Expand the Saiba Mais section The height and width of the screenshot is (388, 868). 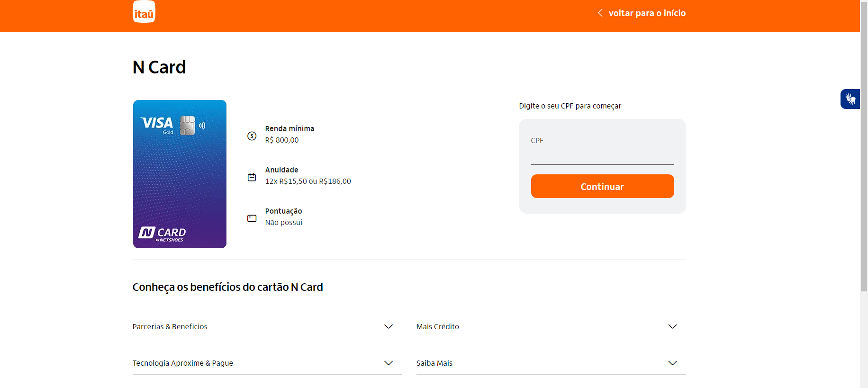pos(434,363)
